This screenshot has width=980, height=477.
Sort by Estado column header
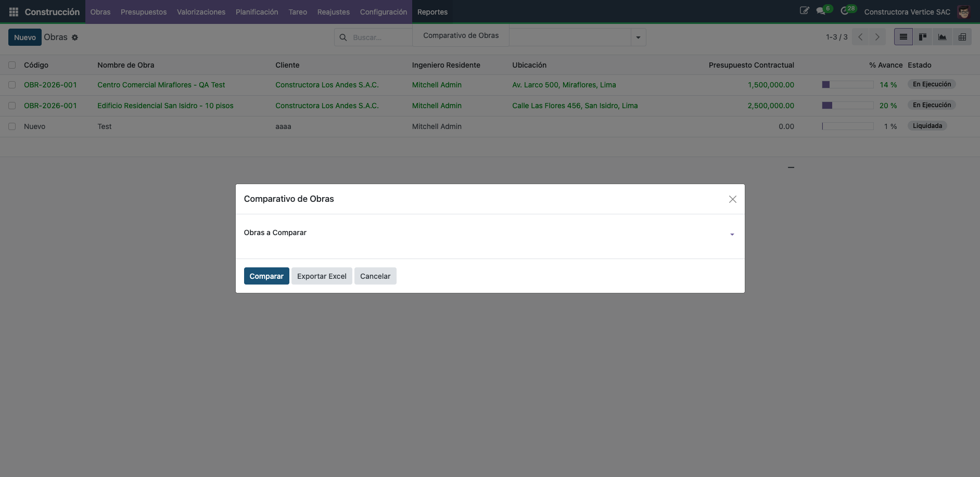click(x=920, y=65)
